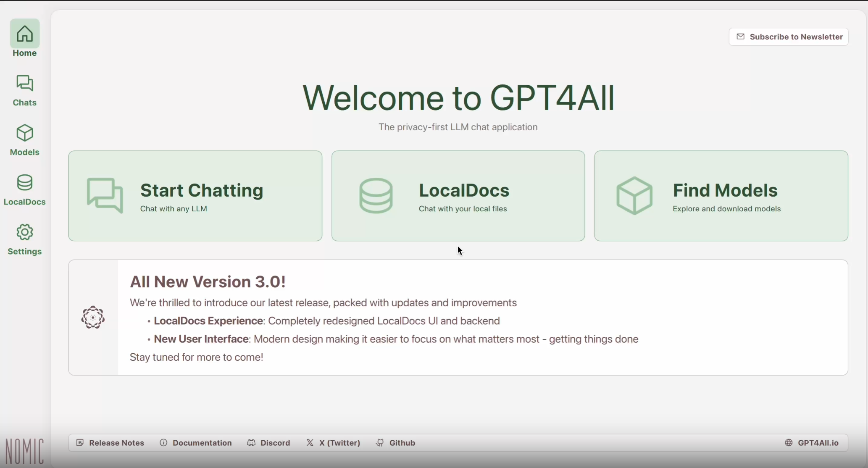Open the Chats sidebar icon
Screen dimensions: 868x468
pyautogui.click(x=25, y=84)
